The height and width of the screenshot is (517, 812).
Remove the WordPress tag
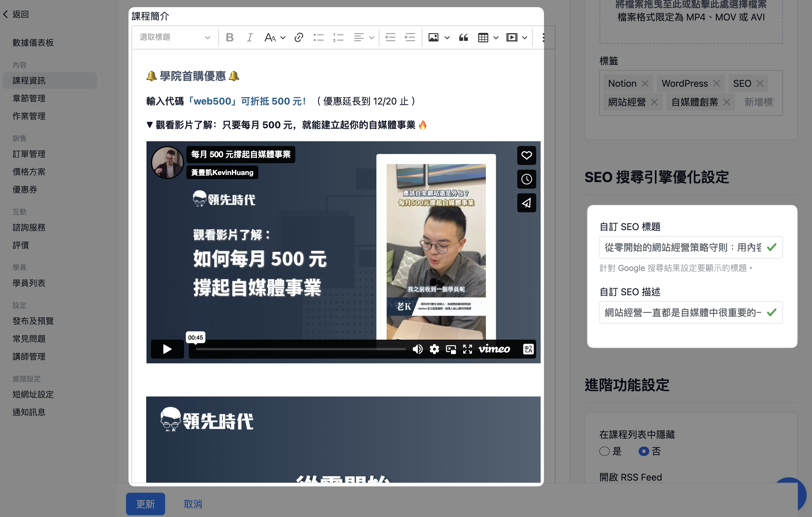(x=717, y=84)
